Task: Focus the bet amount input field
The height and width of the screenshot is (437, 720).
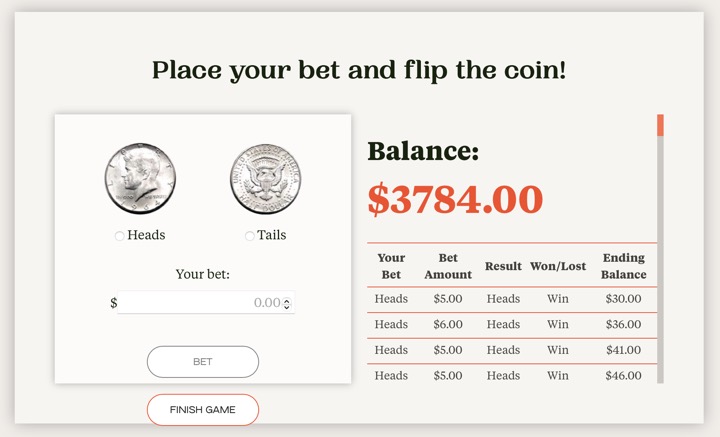Action: [200, 303]
